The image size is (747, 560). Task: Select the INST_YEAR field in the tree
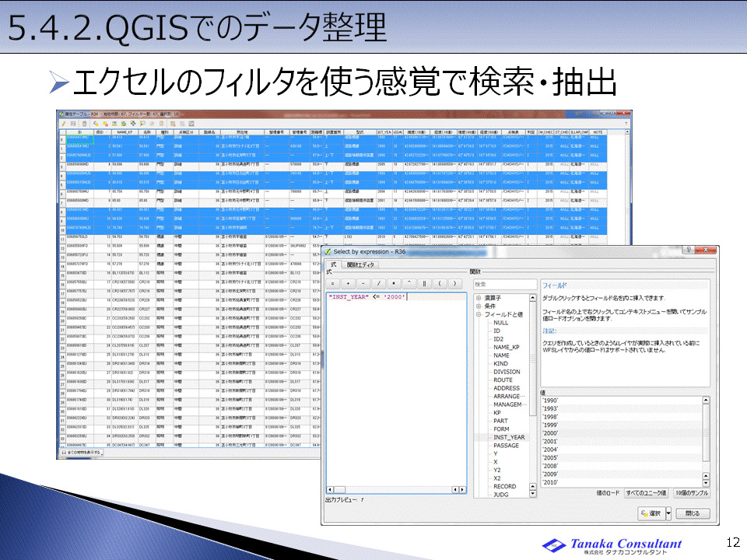[509, 437]
